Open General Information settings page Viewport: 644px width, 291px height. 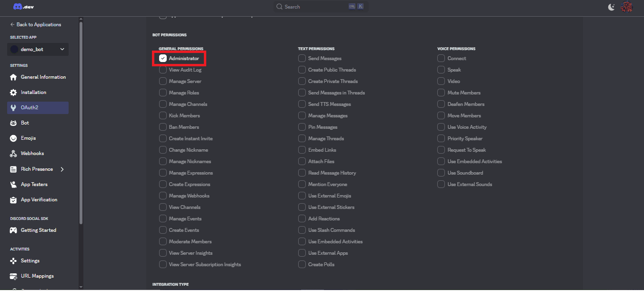38,77
